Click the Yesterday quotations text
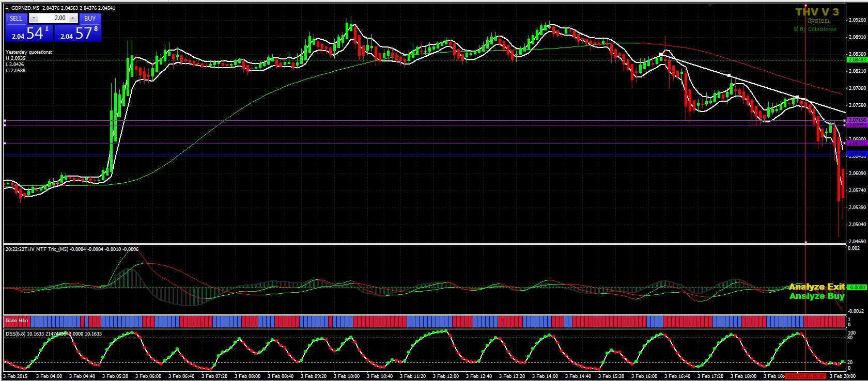868x381 pixels. 29,52
